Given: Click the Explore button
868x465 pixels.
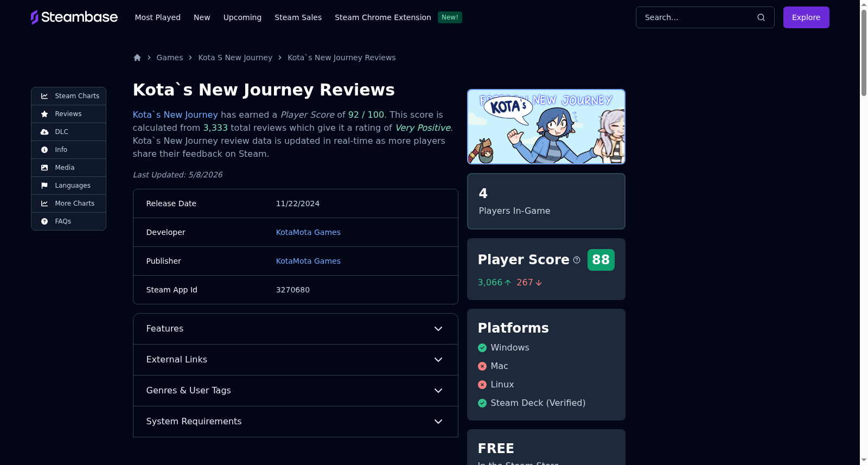Looking at the screenshot, I should 806,17.
